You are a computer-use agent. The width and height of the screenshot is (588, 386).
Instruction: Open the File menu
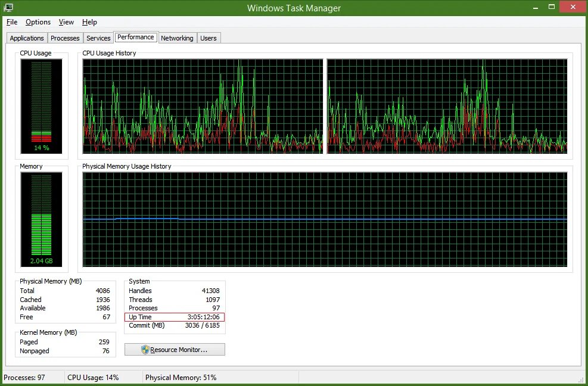tap(12, 22)
